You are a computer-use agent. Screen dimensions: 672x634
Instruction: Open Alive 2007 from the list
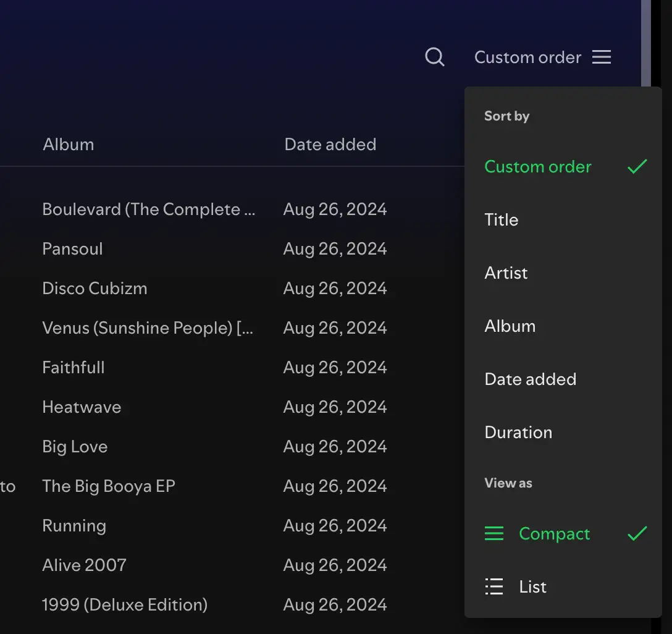point(84,565)
